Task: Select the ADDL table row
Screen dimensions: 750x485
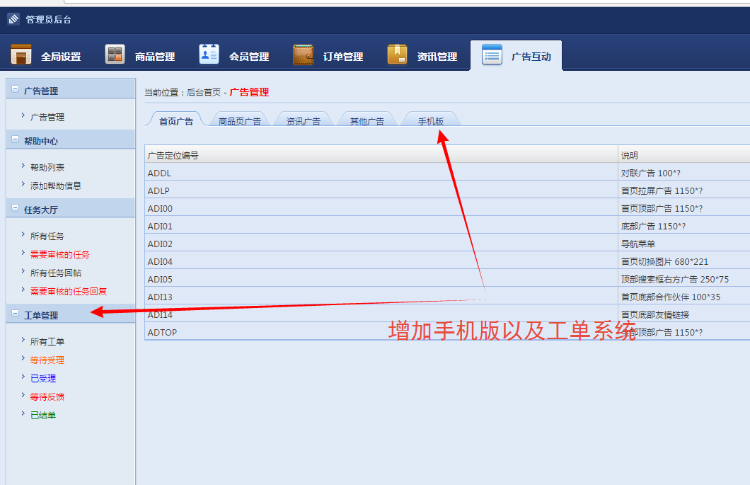Action: (x=447, y=173)
